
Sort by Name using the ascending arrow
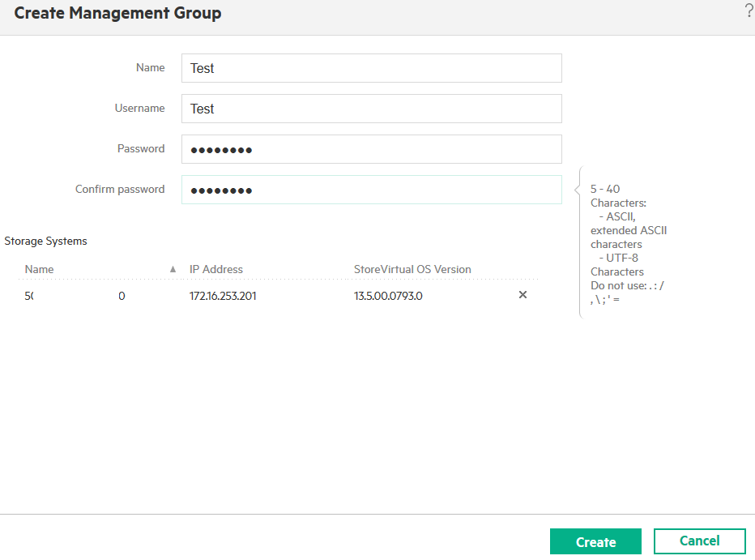coord(173,269)
